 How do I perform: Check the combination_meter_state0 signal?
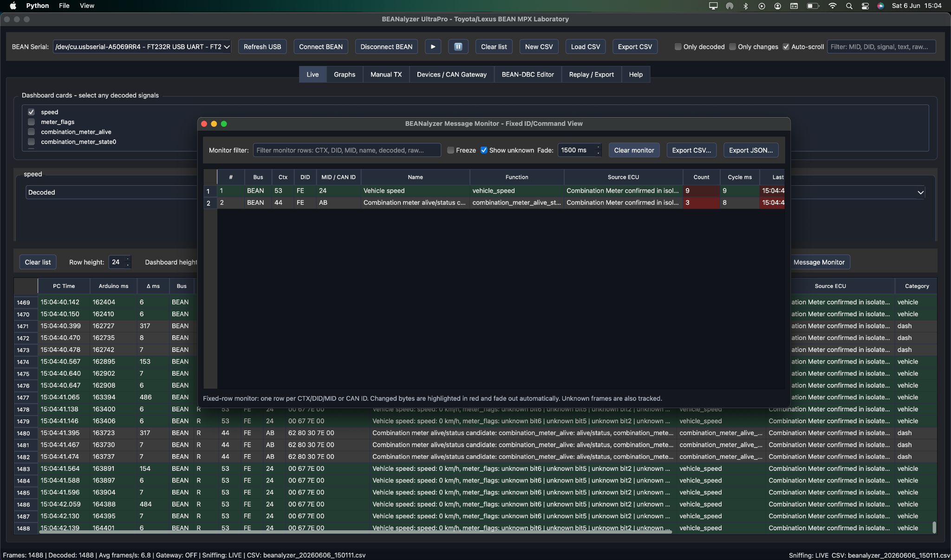(x=31, y=142)
